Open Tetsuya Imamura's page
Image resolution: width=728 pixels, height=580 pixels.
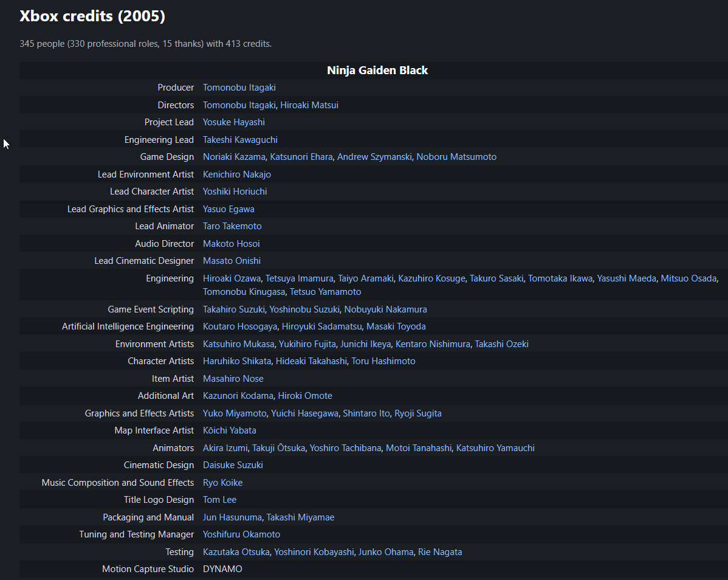[x=300, y=278]
